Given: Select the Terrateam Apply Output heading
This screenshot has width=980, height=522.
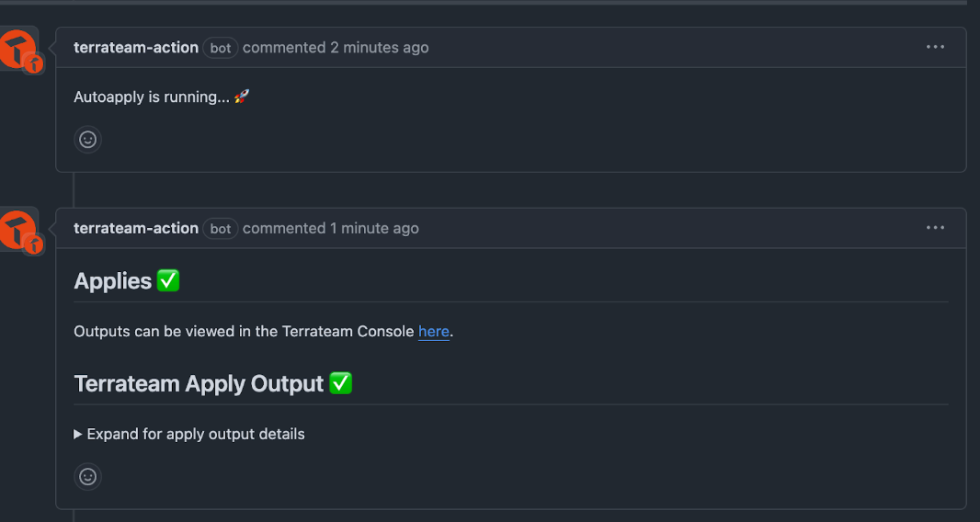Looking at the screenshot, I should 199,383.
